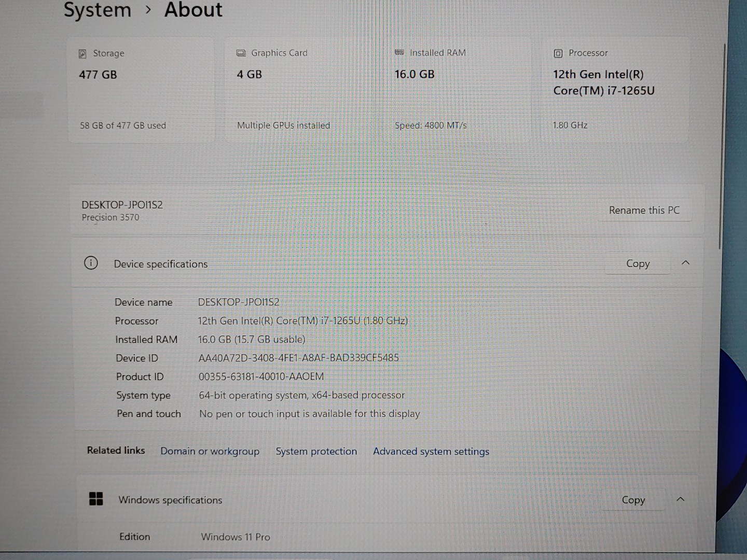The height and width of the screenshot is (560, 747).
Task: Click the About breadcrumb heading
Action: click(192, 9)
